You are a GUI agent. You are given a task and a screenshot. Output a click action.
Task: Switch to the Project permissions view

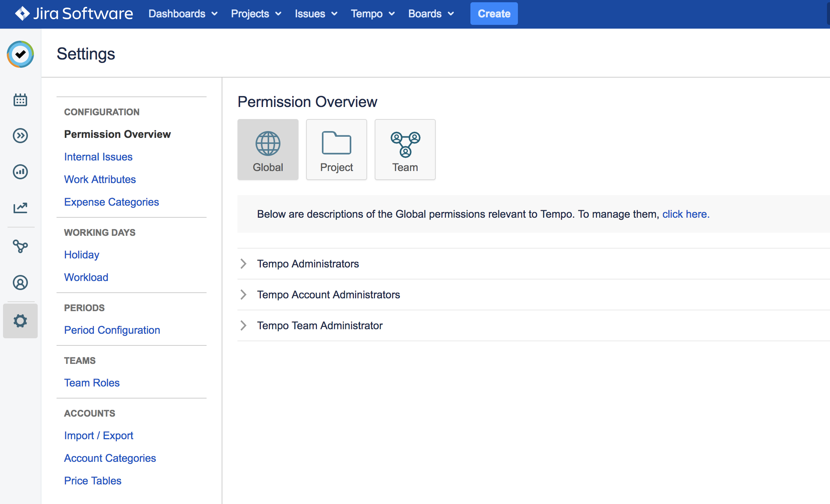click(336, 149)
